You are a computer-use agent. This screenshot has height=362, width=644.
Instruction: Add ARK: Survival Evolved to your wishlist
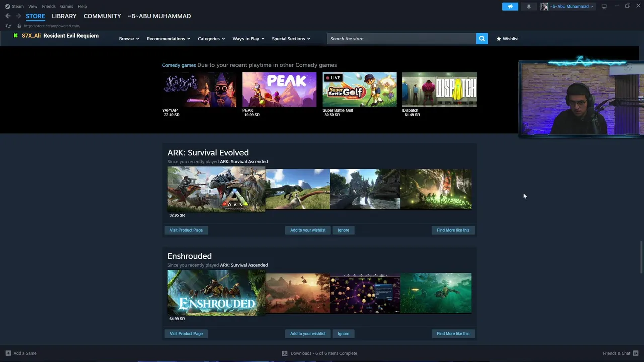click(x=307, y=230)
